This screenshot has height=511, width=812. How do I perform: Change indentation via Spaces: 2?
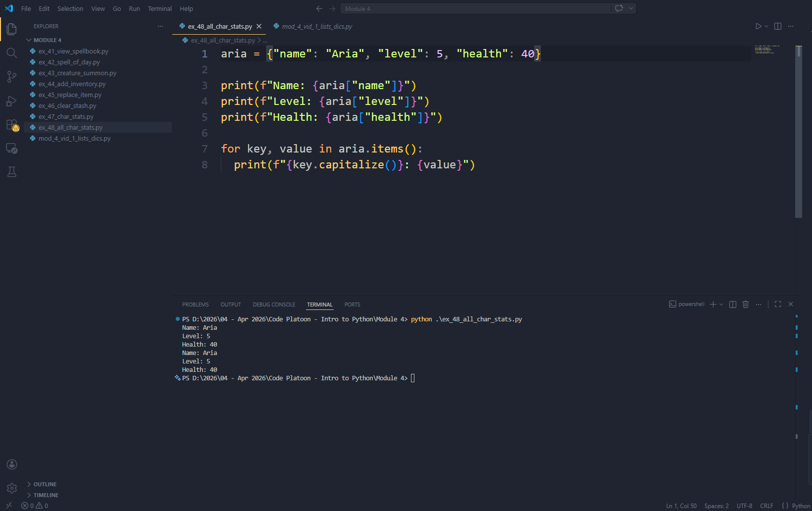coord(716,506)
